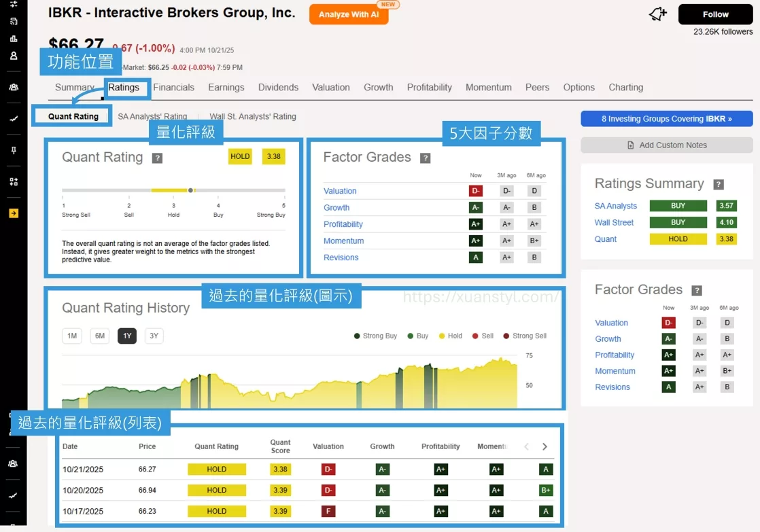
Task: Click the Add Custom Notes field
Action: pyautogui.click(x=666, y=145)
